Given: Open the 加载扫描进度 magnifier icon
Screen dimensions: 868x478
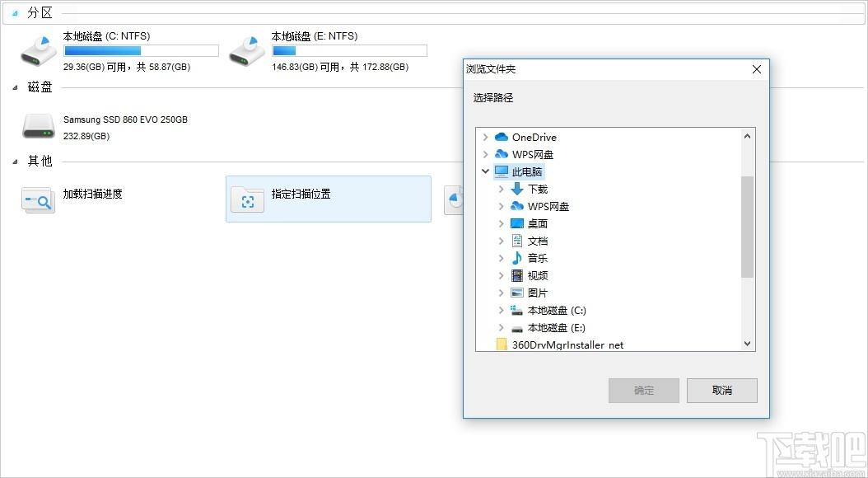Looking at the screenshot, I should coord(38,200).
